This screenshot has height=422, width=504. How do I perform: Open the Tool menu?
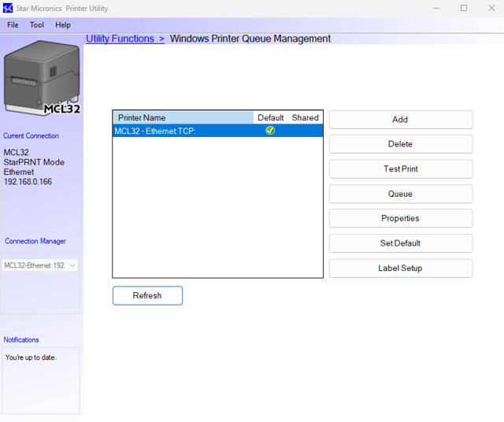pyautogui.click(x=37, y=25)
